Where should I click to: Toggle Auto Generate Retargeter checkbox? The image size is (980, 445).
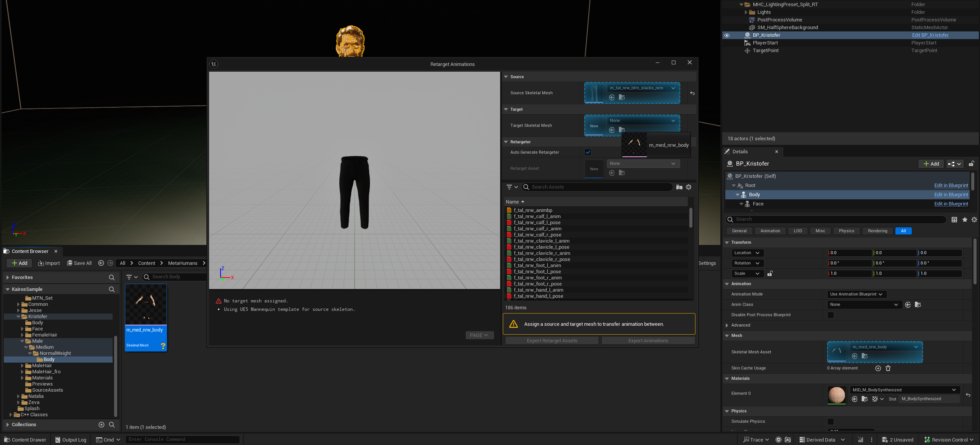[x=587, y=151]
